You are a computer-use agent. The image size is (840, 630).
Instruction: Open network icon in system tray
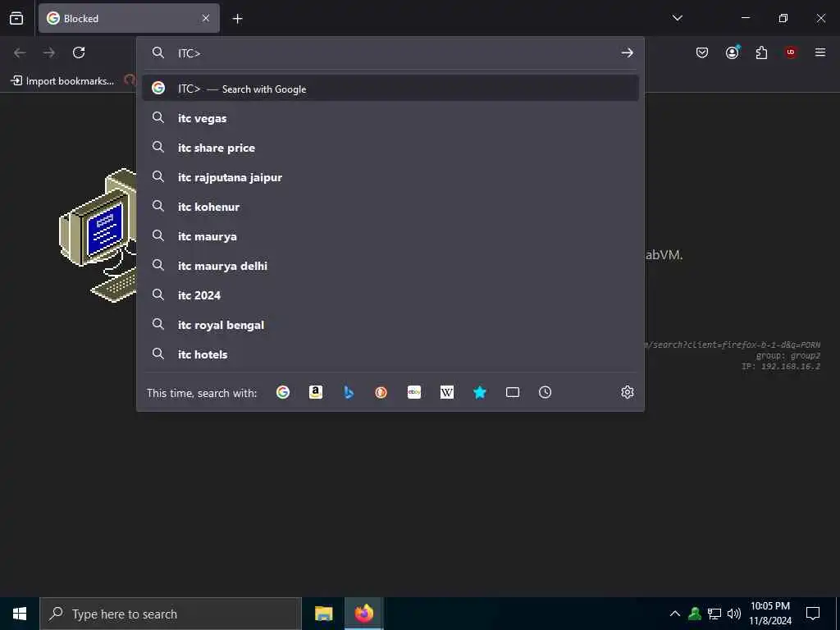point(714,614)
